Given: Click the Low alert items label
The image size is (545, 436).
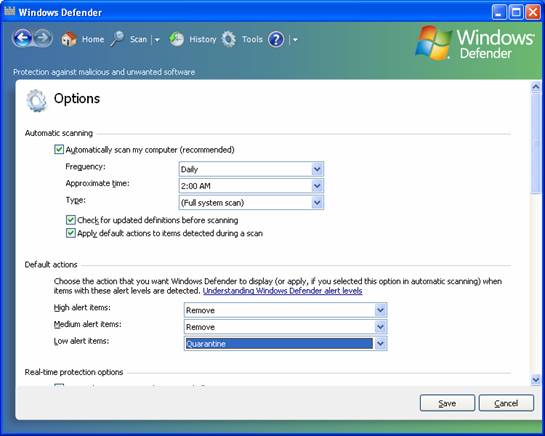Looking at the screenshot, I should (x=81, y=341).
